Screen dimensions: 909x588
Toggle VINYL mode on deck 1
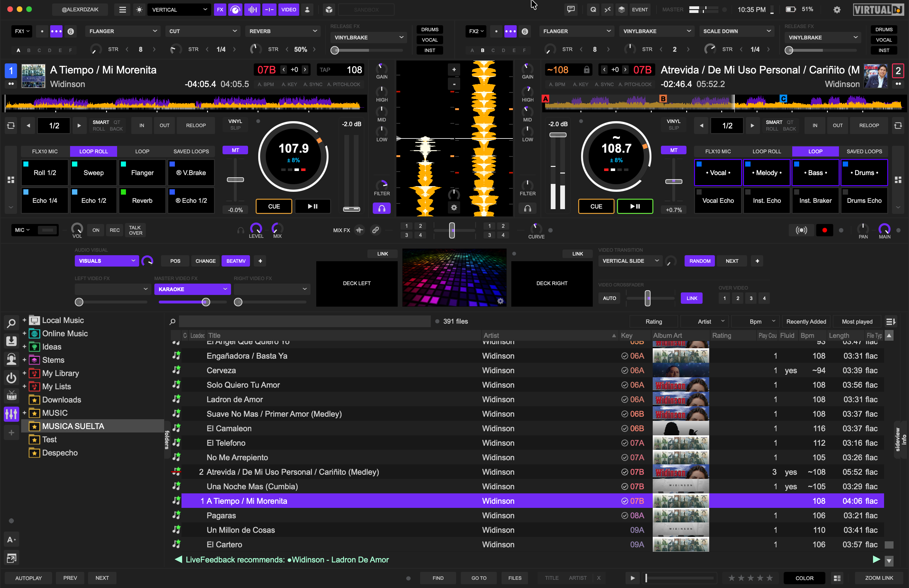[235, 121]
